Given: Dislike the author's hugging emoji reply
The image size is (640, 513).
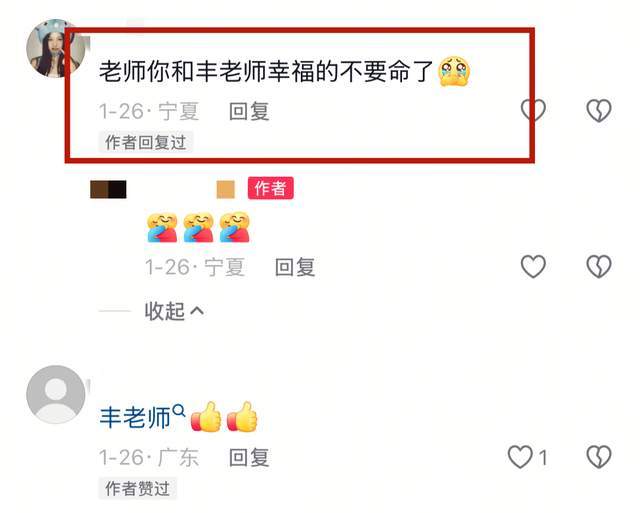Looking at the screenshot, I should tap(599, 266).
